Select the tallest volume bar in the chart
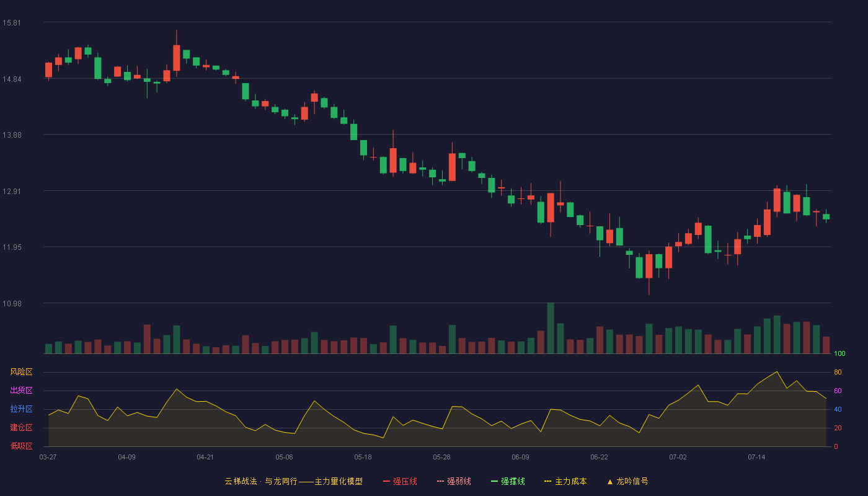This screenshot has width=868, height=496. tap(551, 328)
